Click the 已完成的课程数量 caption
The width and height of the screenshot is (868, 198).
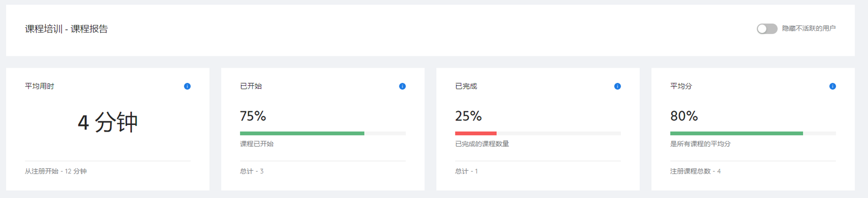[x=482, y=144]
